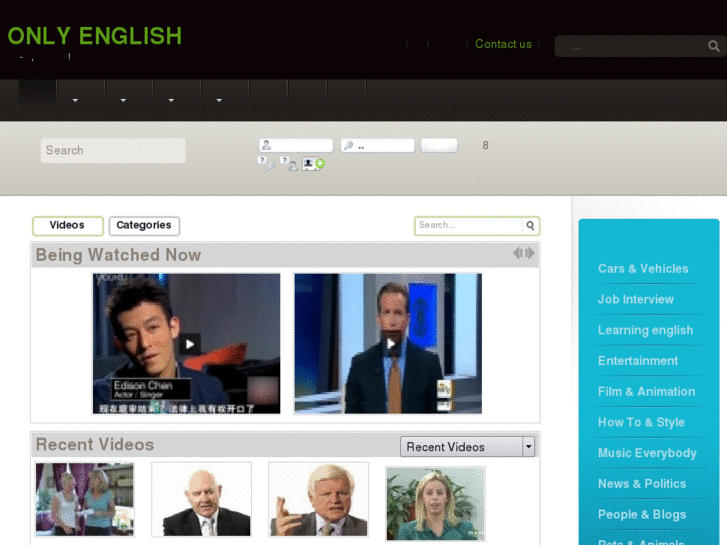Click the forgot password key icon
Viewport: 727px width, 545px height.
pos(267,163)
